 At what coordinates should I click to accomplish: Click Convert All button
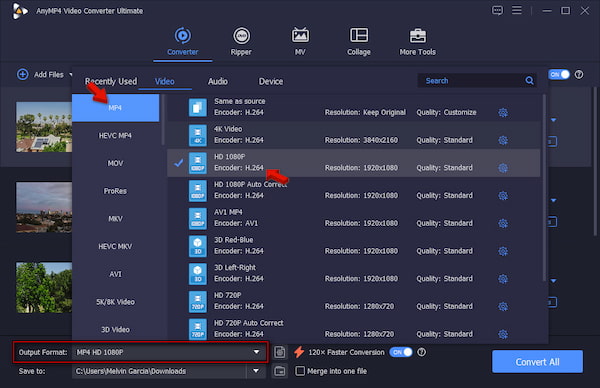(x=537, y=362)
